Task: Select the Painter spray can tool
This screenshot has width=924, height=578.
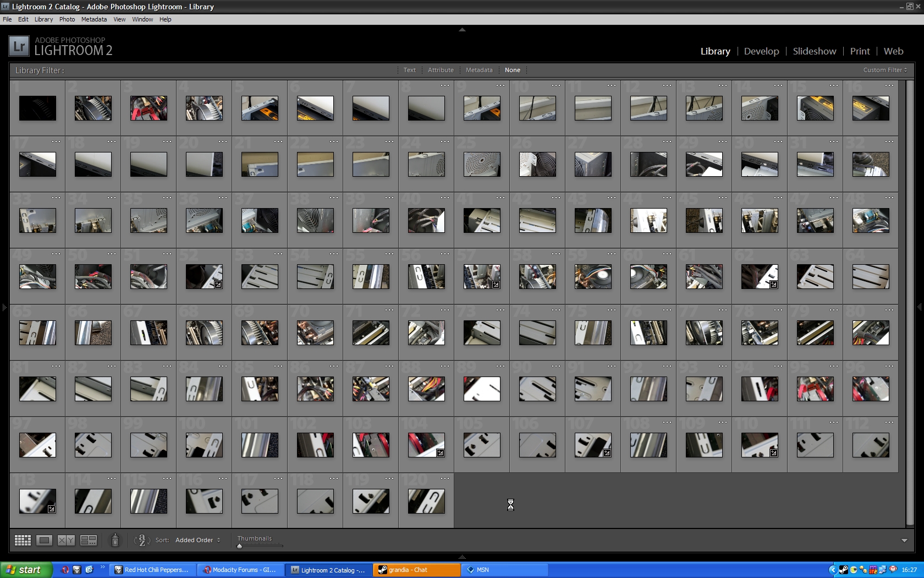Action: [x=115, y=540]
